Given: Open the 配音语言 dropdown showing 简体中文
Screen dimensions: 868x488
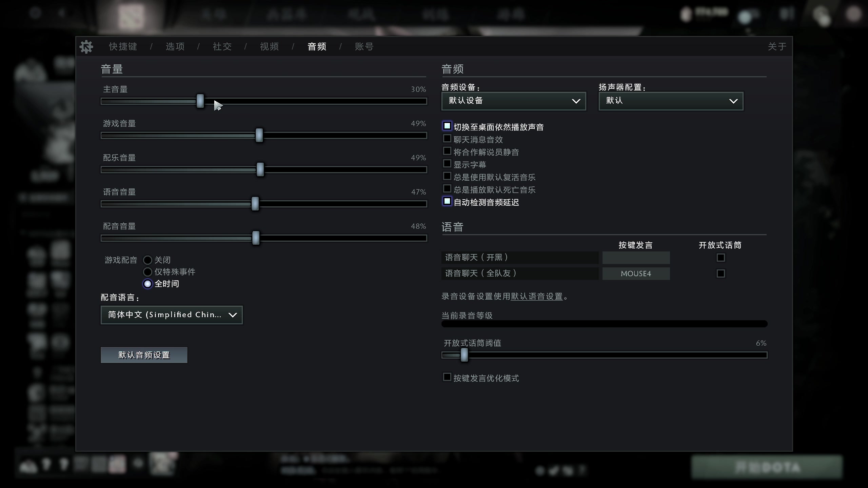Looking at the screenshot, I should (x=171, y=315).
